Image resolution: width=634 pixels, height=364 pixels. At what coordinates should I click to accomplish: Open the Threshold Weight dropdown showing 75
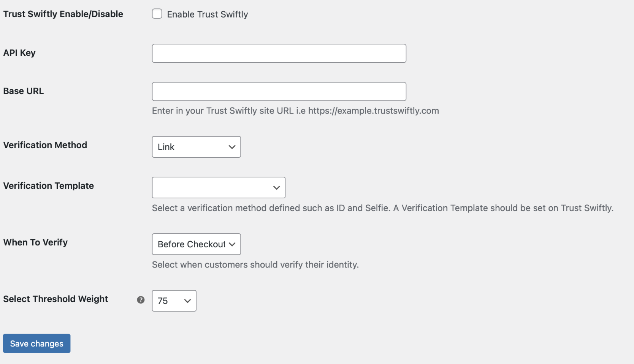[x=174, y=301]
